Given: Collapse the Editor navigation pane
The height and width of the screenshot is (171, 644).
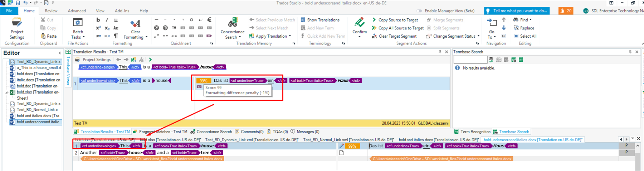Looking at the screenshot, I should (x=60, y=53).
